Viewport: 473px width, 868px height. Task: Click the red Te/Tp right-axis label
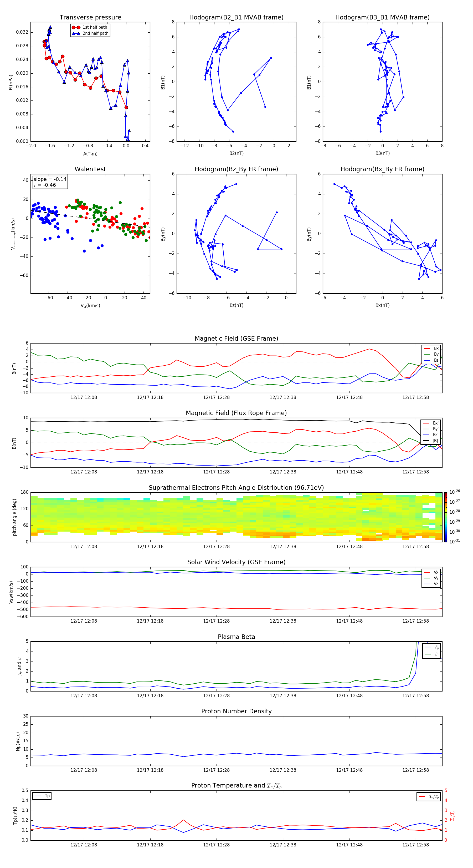click(452, 815)
